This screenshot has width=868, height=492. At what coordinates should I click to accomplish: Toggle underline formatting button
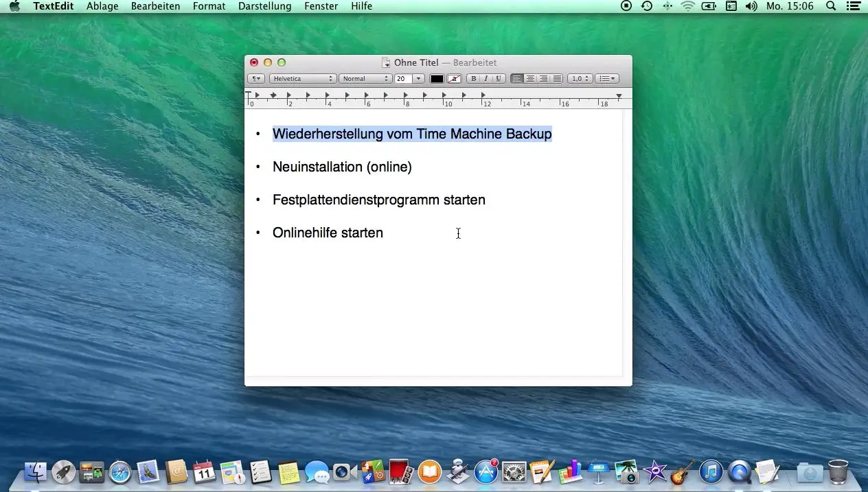499,79
